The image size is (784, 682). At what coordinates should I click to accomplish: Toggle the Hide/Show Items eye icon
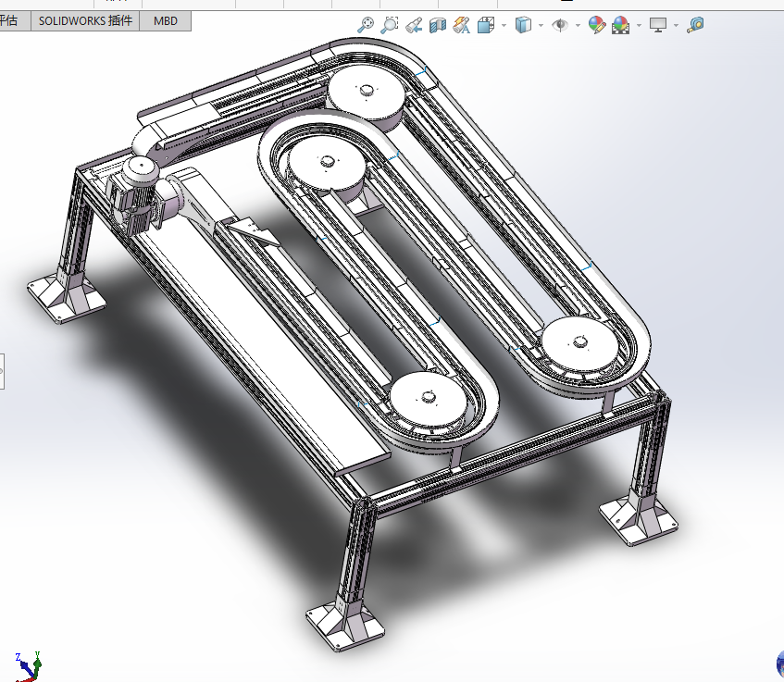click(x=560, y=25)
